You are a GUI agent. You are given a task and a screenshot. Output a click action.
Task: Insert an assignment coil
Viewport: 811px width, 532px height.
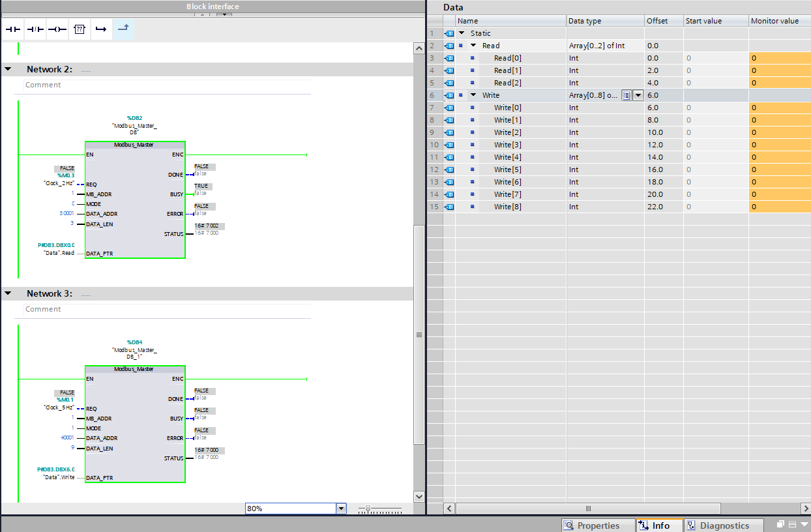[57, 30]
